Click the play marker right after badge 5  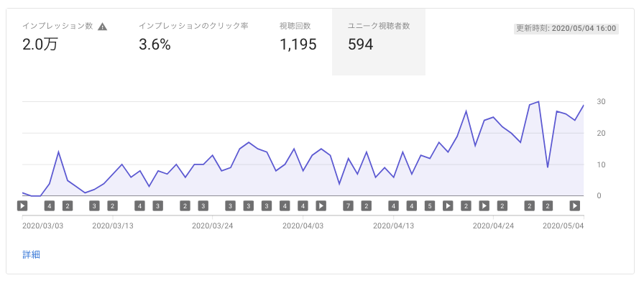point(448,205)
